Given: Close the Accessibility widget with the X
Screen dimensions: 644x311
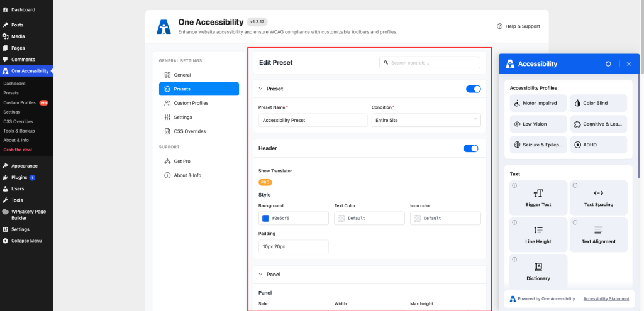Looking at the screenshot, I should pos(629,64).
